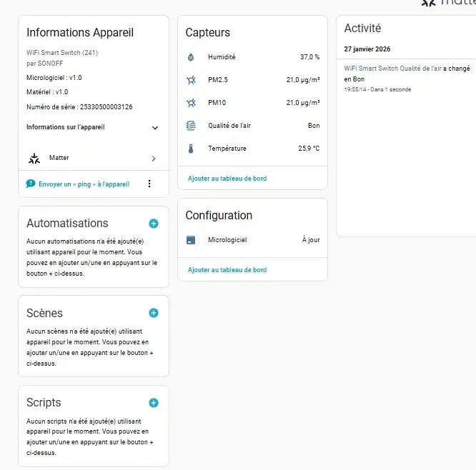The image size is (476, 470).
Task: Send a ping to the device
Action: (83, 184)
